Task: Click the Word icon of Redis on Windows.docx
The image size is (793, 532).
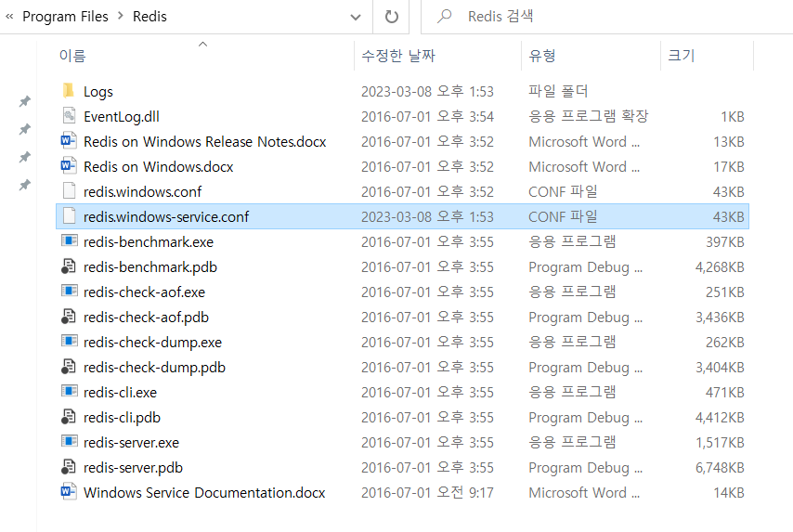Action: pyautogui.click(x=69, y=166)
